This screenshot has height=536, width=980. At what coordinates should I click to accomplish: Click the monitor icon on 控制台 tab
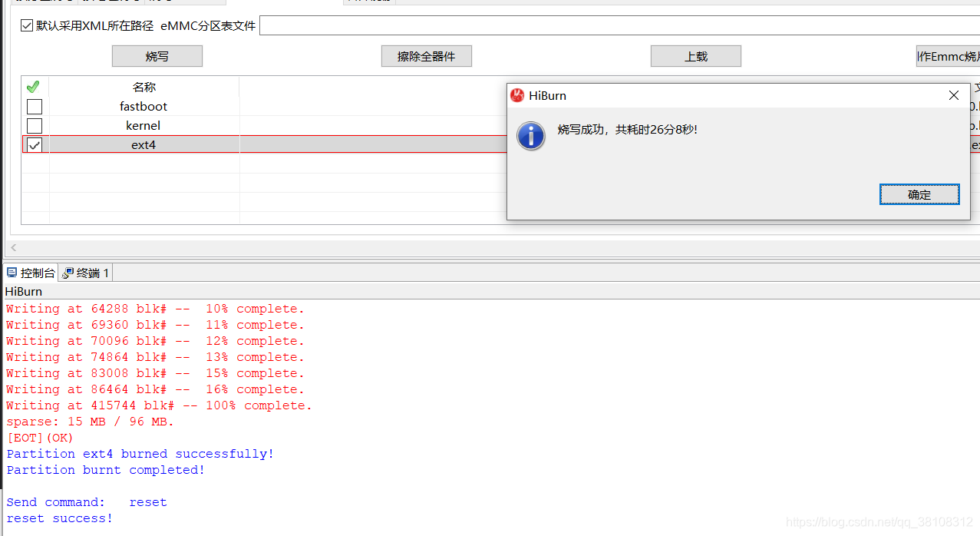pyautogui.click(x=11, y=272)
